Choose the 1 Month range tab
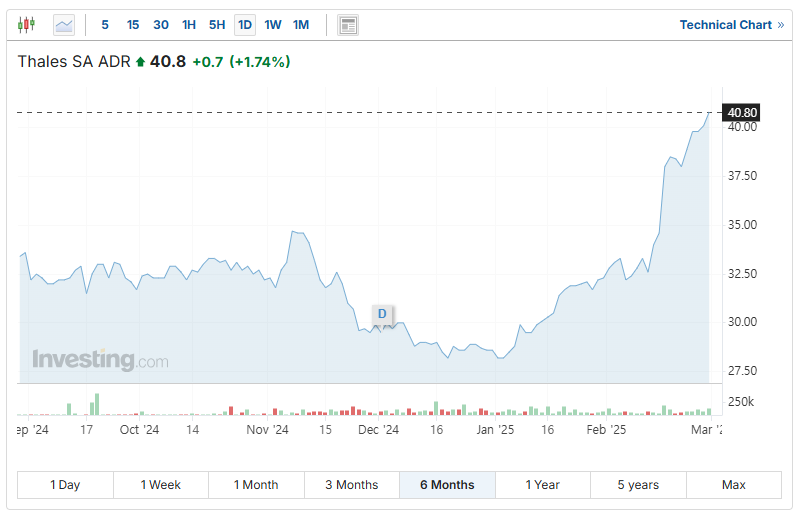Viewport: 798px width, 515px height. (256, 485)
